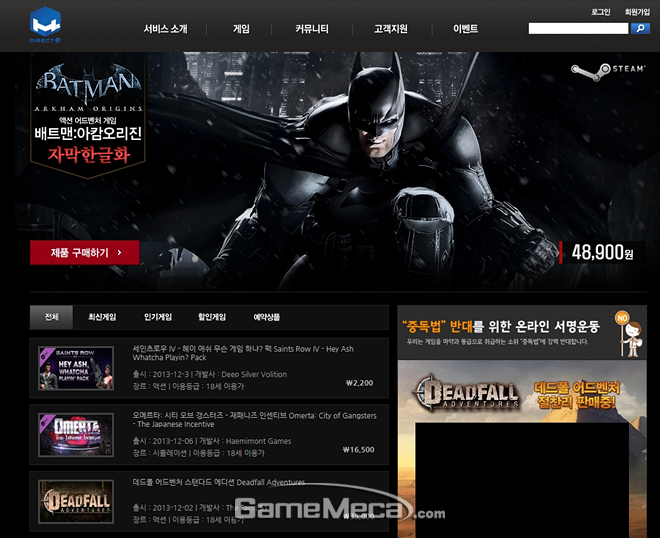This screenshot has width=660, height=538.
Task: Open the 고객지원 menu
Action: coord(391,29)
